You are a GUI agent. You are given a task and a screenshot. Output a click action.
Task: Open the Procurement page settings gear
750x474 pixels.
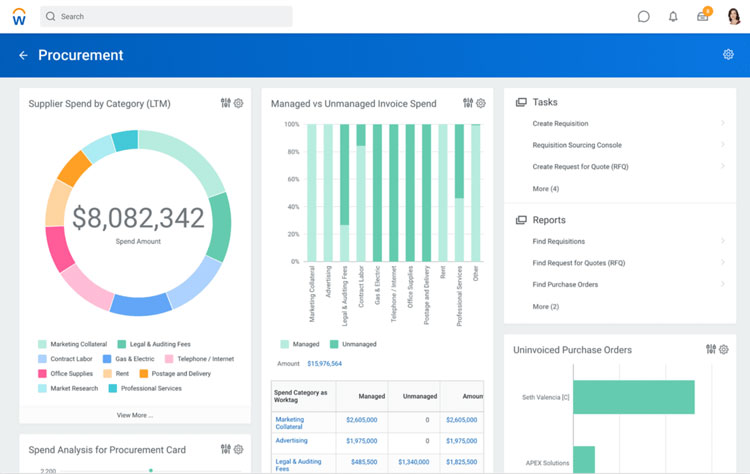pos(728,55)
